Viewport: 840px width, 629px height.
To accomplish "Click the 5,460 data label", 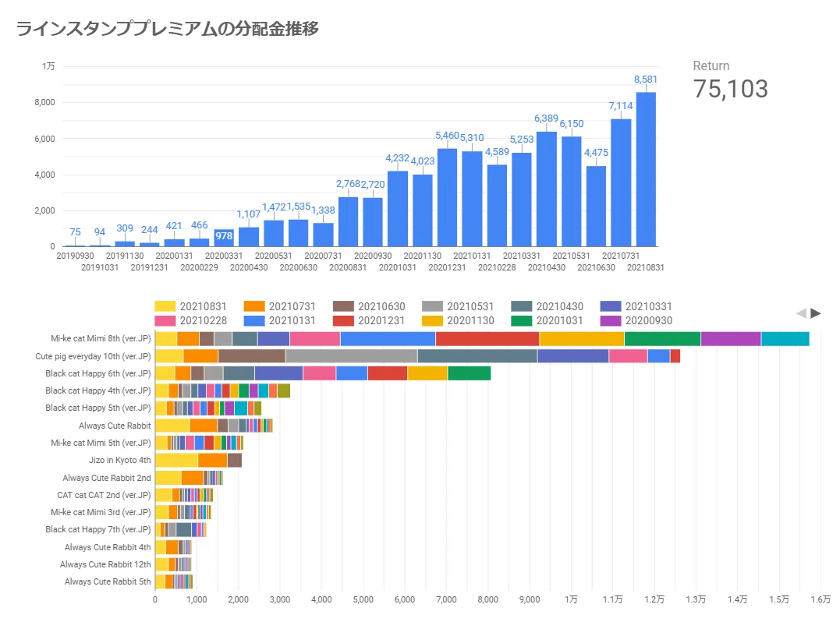I will pyautogui.click(x=447, y=136).
